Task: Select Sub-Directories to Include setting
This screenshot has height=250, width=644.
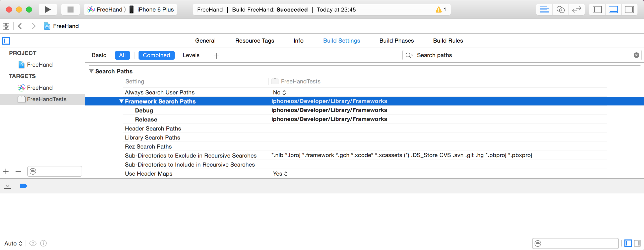Action: pos(365,164)
